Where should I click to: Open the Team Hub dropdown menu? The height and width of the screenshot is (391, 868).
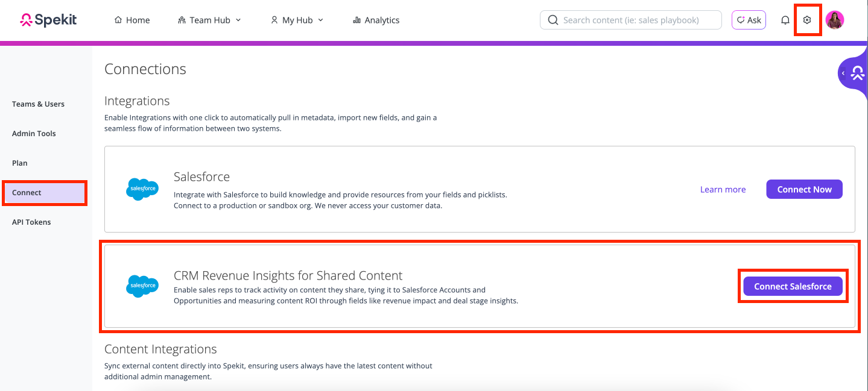(210, 20)
